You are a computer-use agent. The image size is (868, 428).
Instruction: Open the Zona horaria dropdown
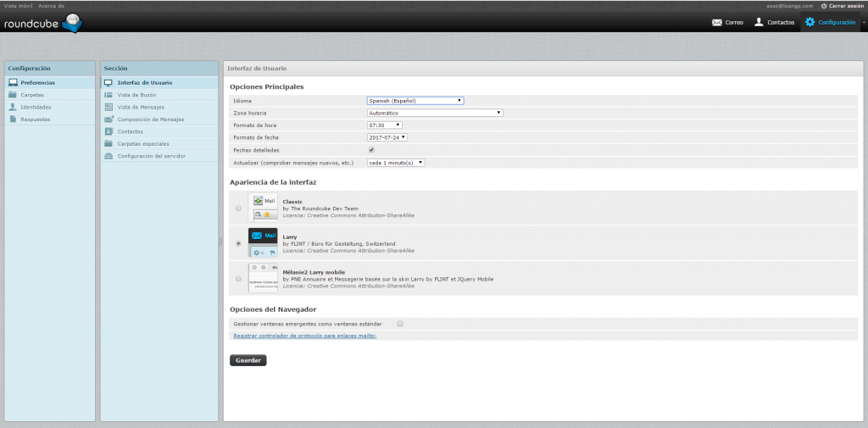(435, 113)
